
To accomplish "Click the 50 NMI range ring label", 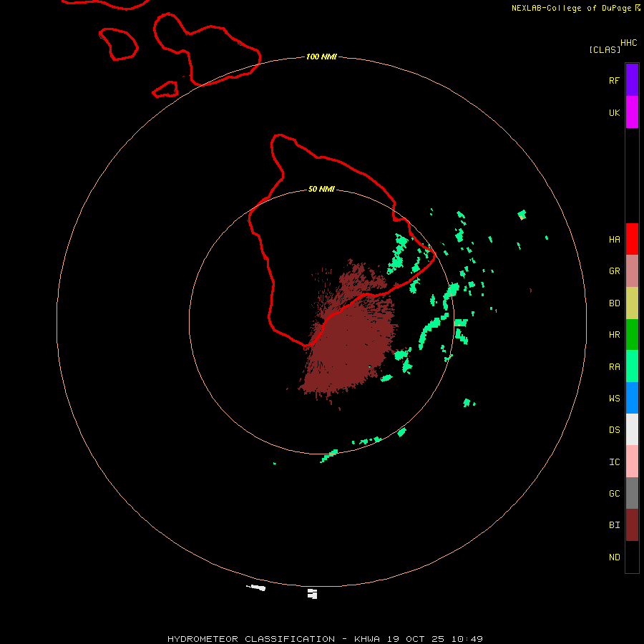I will (x=321, y=189).
